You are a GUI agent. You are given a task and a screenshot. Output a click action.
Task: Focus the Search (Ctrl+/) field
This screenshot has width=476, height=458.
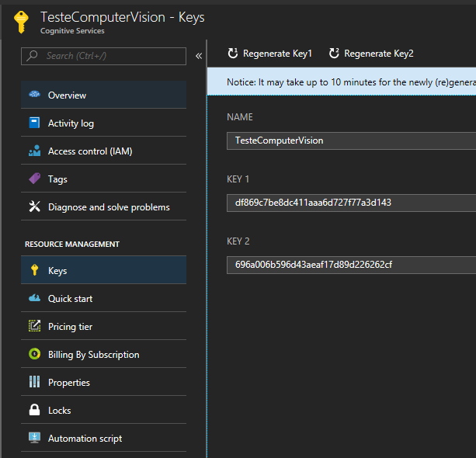[x=103, y=56]
